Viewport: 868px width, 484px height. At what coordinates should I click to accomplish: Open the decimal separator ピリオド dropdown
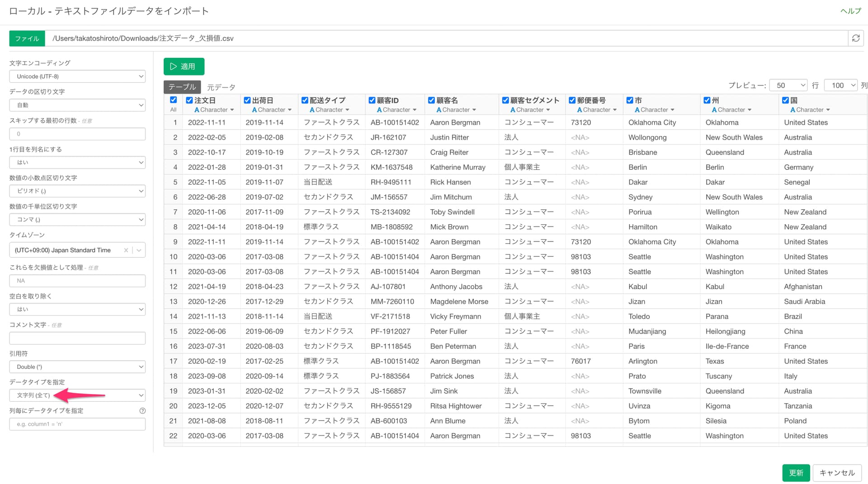pyautogui.click(x=77, y=191)
